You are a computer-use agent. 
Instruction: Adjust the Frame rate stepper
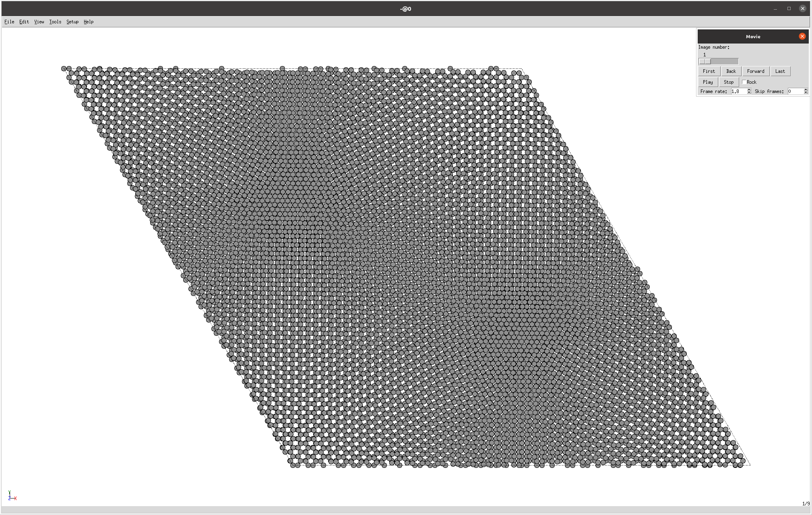pos(748,91)
